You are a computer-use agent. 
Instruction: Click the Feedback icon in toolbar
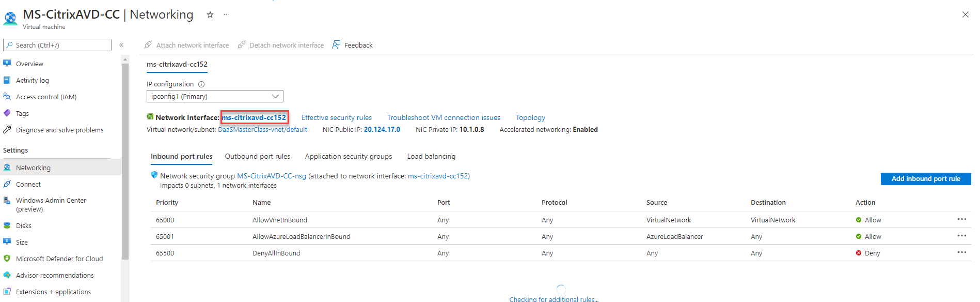click(337, 45)
